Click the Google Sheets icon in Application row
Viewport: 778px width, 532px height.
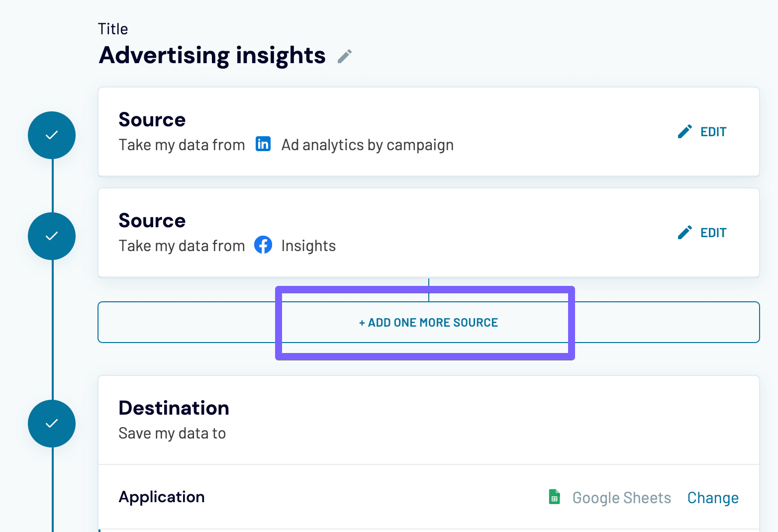point(554,497)
